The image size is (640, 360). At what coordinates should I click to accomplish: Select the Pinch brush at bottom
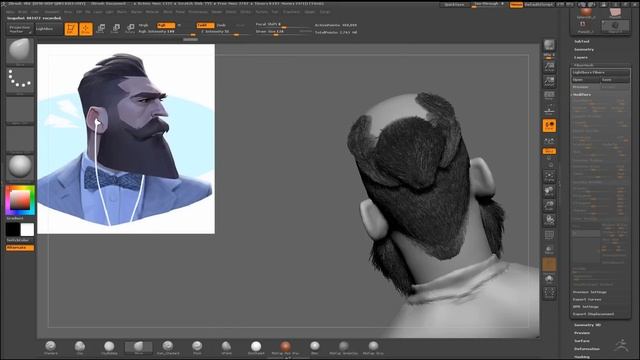tap(197, 347)
